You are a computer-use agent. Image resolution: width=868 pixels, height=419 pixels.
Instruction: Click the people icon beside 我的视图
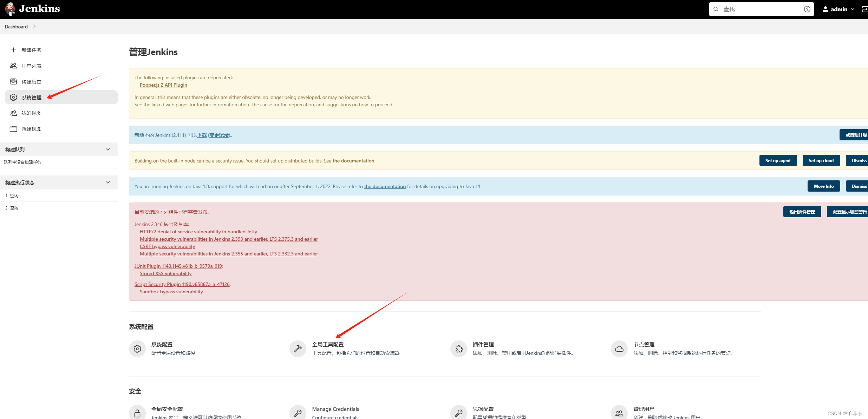point(13,113)
